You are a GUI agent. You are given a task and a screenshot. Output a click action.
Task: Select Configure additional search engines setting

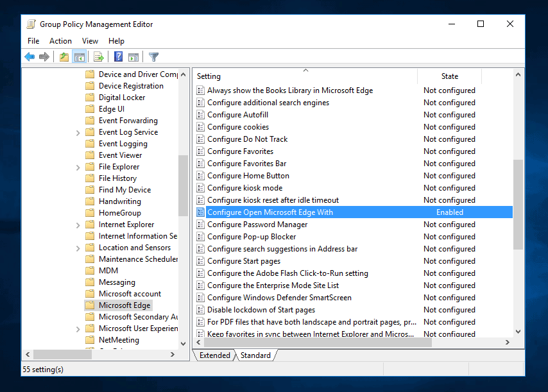coord(268,103)
